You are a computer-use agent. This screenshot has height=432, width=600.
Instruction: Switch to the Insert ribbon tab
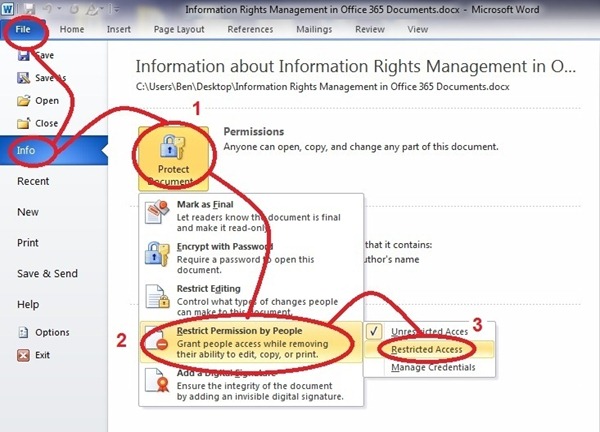119,29
